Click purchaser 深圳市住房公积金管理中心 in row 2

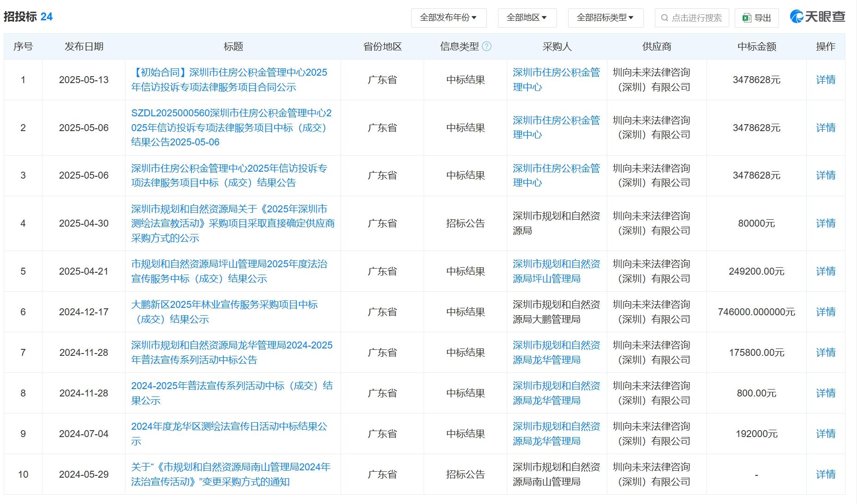click(x=556, y=127)
